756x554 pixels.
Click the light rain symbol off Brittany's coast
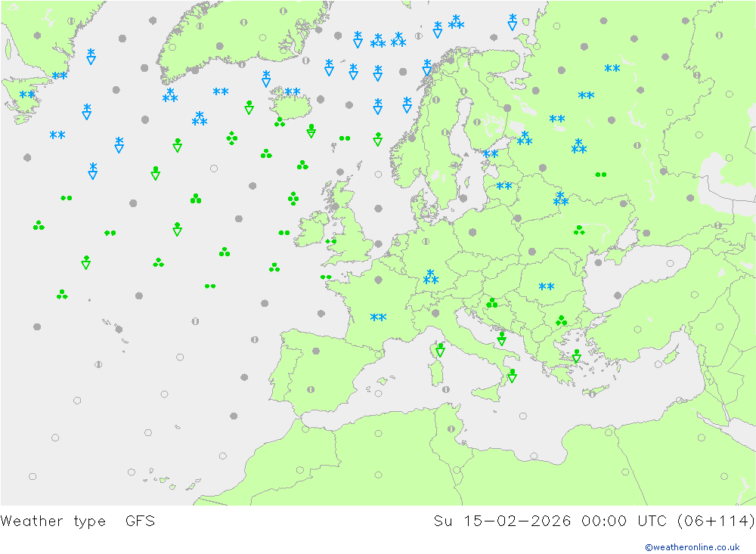point(326,277)
